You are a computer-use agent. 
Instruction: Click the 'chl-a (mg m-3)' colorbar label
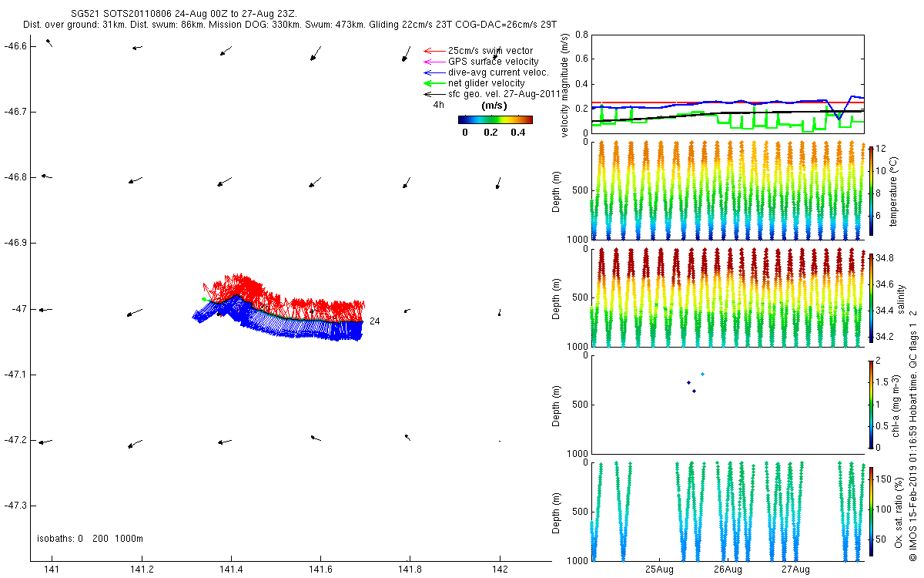tap(894, 404)
